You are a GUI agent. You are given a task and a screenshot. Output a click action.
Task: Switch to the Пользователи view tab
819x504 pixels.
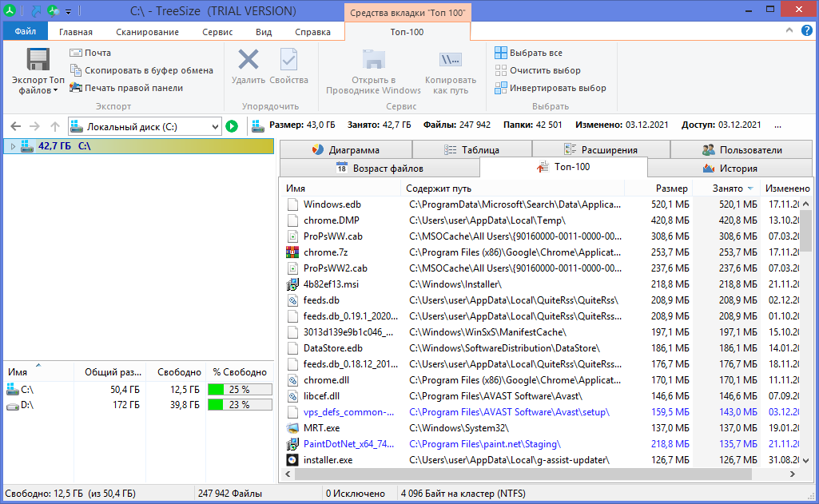coord(741,150)
